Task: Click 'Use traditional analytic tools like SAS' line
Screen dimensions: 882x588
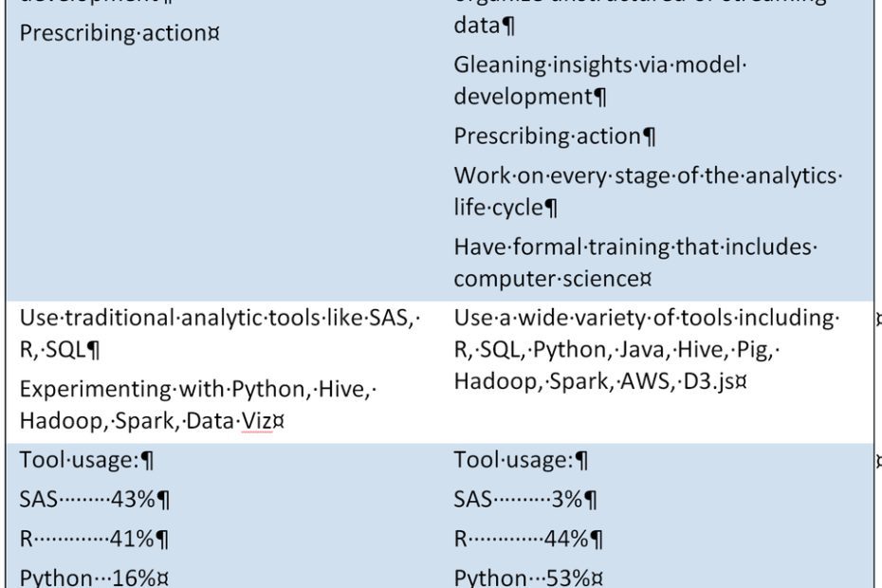Action: (x=216, y=318)
